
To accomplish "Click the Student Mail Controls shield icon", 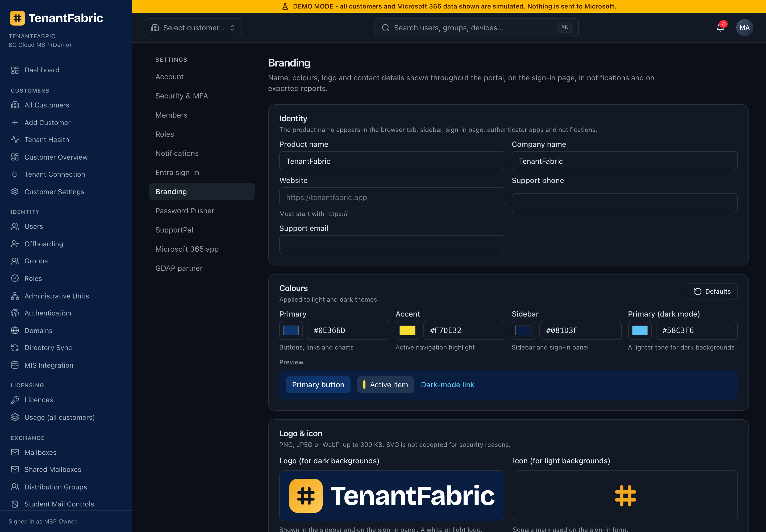I will 15,504.
